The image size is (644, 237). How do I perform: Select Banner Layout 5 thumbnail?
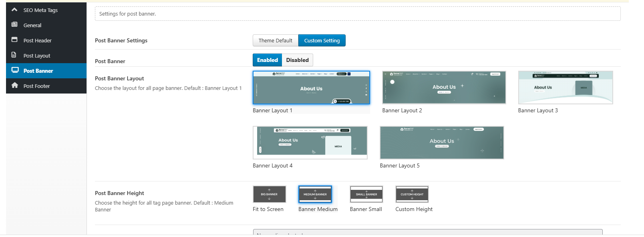[441, 143]
